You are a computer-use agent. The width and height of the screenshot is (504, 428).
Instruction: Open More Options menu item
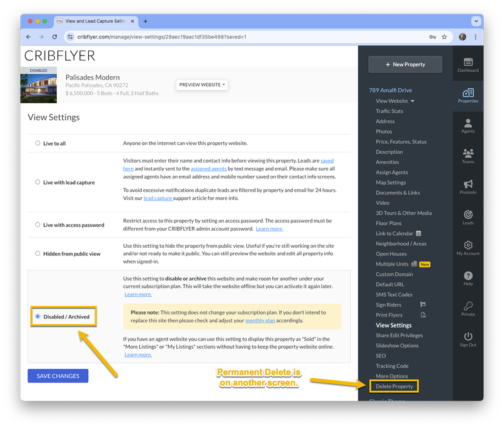391,376
